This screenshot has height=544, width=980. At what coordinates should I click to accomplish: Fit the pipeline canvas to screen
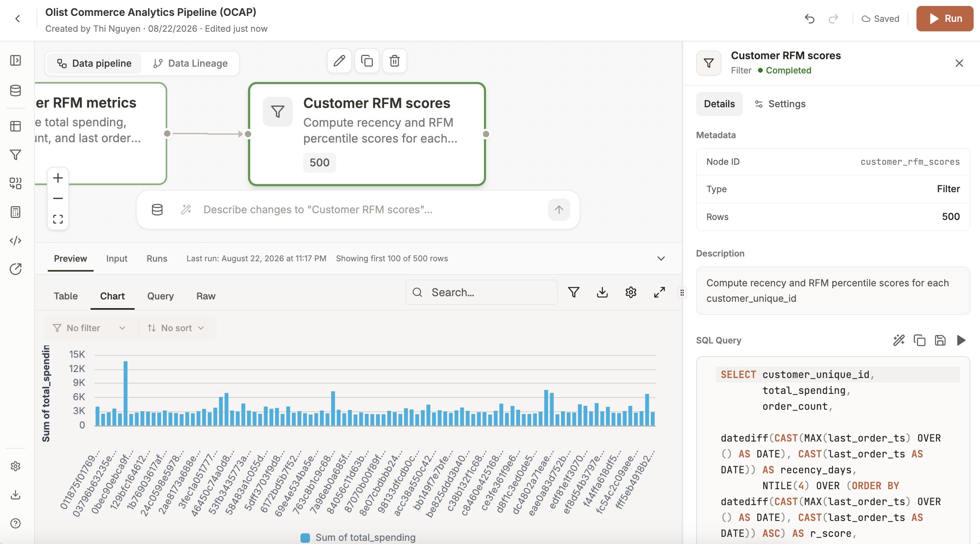coord(58,219)
